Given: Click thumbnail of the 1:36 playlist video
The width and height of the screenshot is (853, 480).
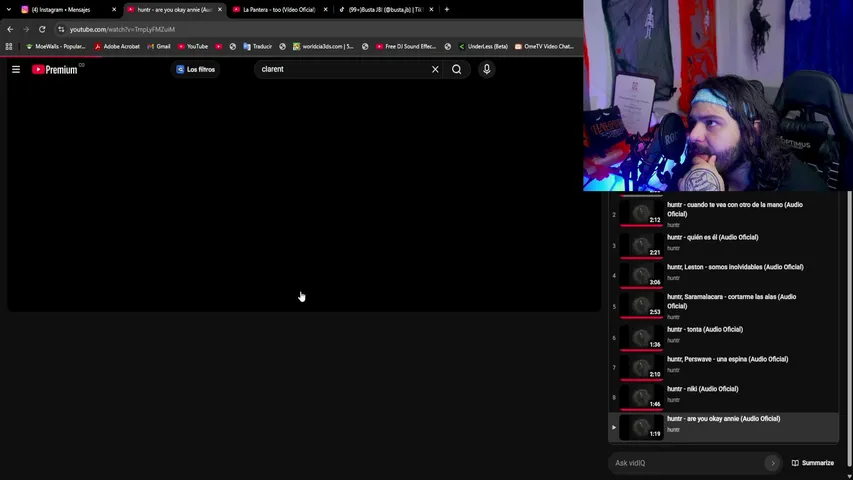Looking at the screenshot, I should coord(641,337).
